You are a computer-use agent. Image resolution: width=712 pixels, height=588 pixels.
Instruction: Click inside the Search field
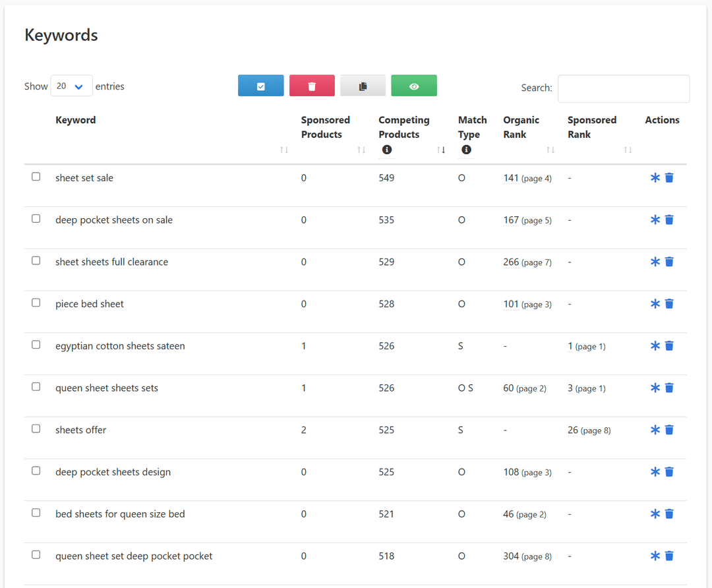623,88
